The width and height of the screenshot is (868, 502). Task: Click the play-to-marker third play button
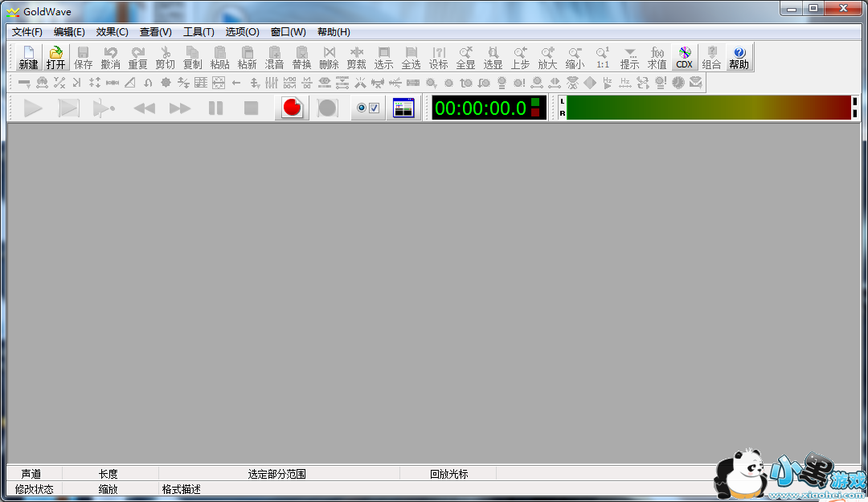104,108
